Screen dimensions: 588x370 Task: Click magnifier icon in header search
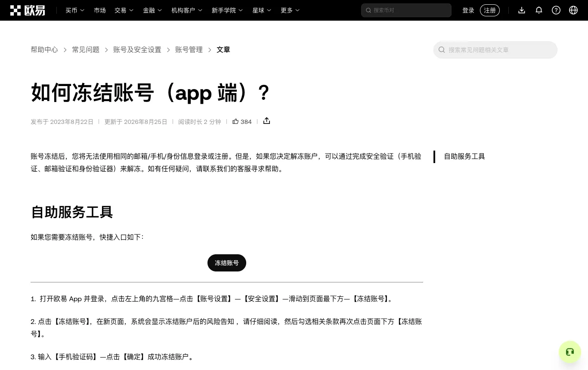[368, 10]
